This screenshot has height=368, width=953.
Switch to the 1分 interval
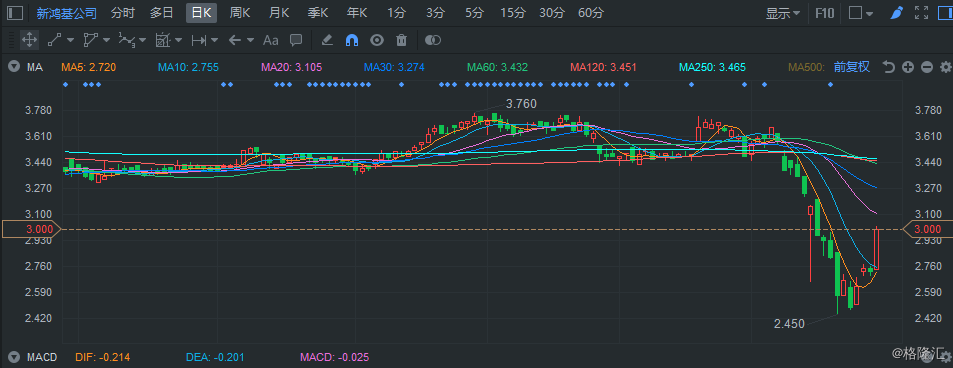pyautogui.click(x=396, y=13)
